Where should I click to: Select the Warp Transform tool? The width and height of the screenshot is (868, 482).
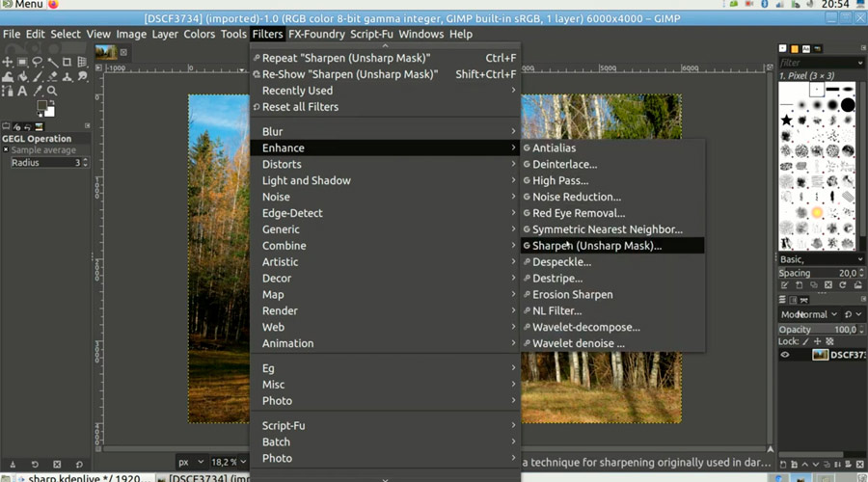pos(7,76)
